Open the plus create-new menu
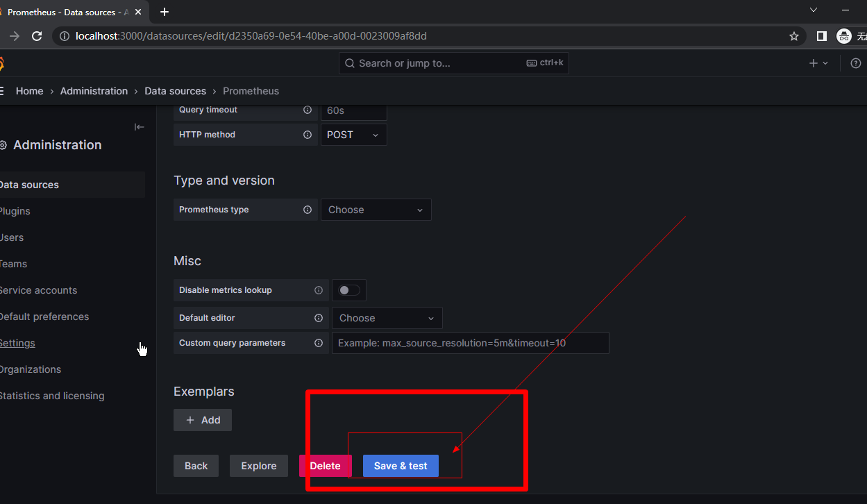This screenshot has height=504, width=867. [818, 63]
